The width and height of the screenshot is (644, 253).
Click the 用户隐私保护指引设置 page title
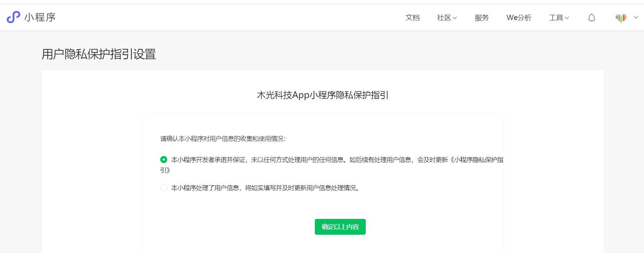[99, 54]
